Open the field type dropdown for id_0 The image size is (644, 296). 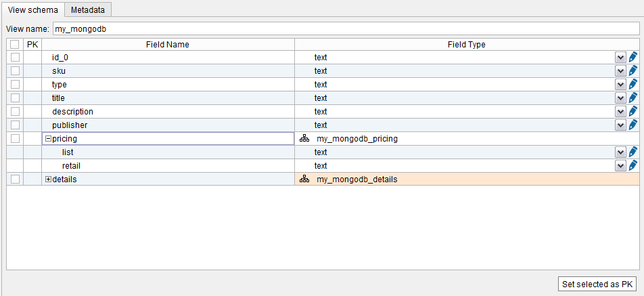tap(620, 58)
